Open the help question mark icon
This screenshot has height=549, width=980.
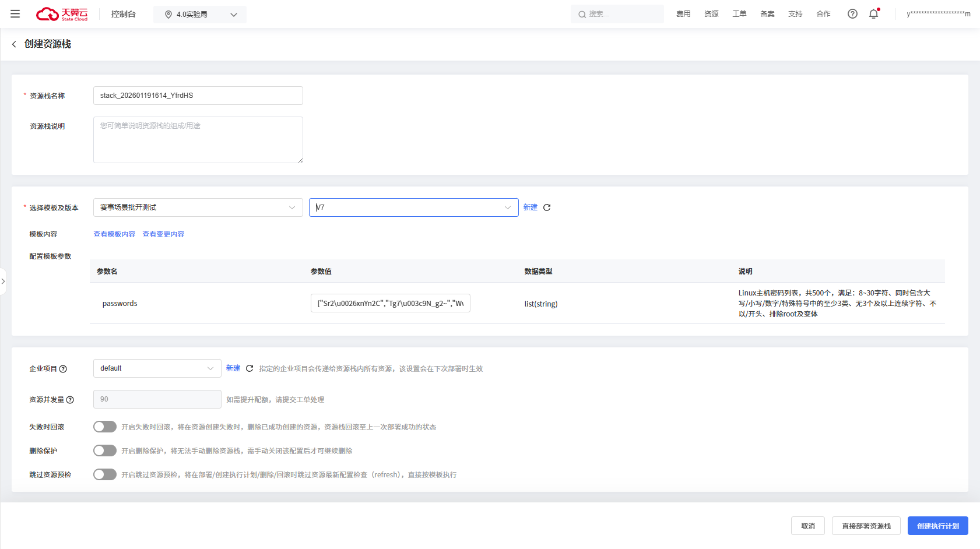852,14
